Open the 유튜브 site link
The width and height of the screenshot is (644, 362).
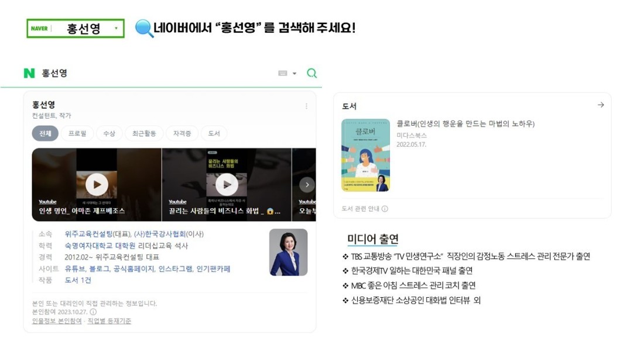(x=75, y=269)
